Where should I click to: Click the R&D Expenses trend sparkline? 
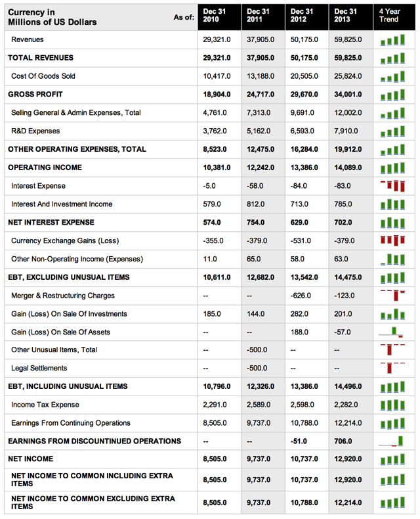coord(392,131)
